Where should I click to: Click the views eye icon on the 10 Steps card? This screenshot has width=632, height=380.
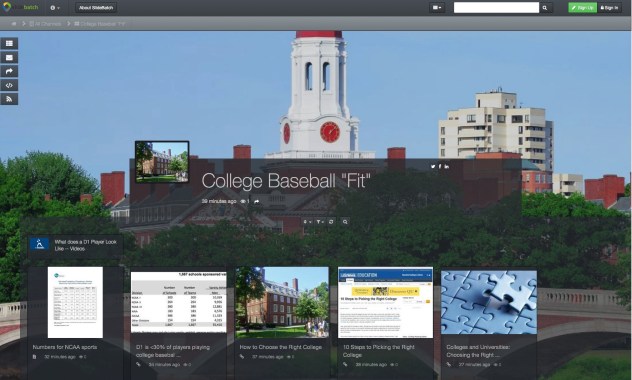(392, 365)
